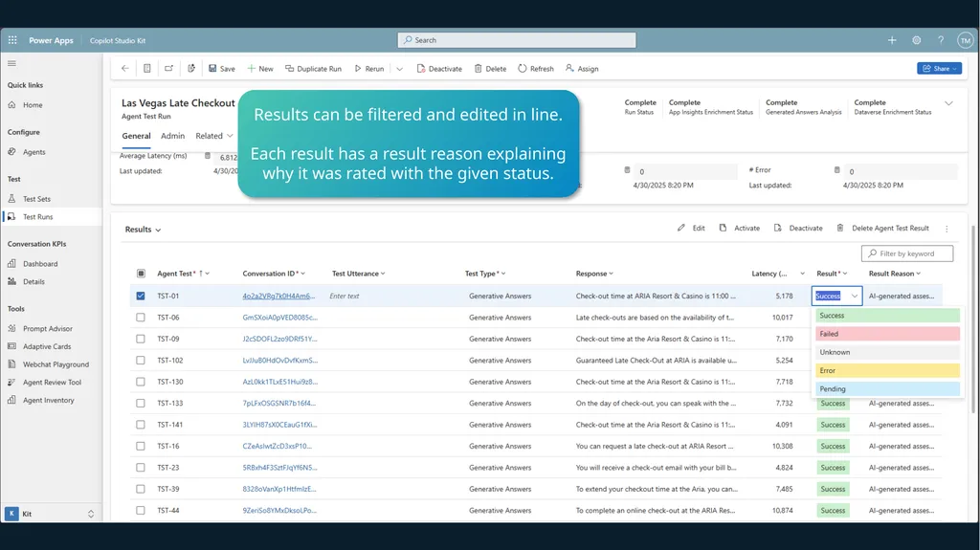The image size is (980, 550).
Task: Click the Share button
Action: [x=940, y=69]
